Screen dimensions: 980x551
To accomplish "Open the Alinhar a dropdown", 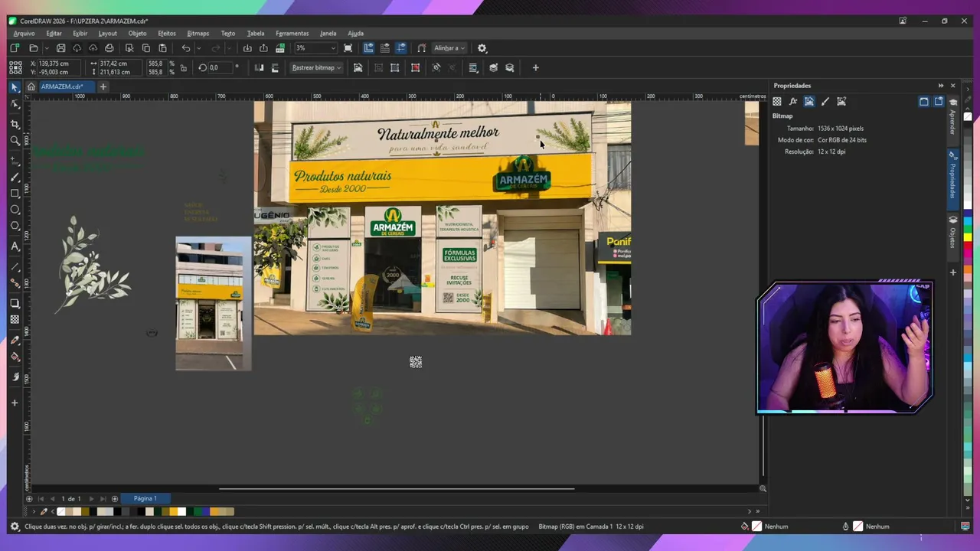I will pyautogui.click(x=449, y=48).
